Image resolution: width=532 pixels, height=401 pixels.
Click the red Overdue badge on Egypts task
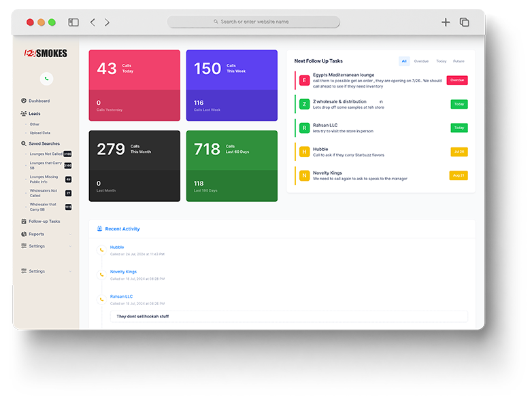[x=457, y=80]
